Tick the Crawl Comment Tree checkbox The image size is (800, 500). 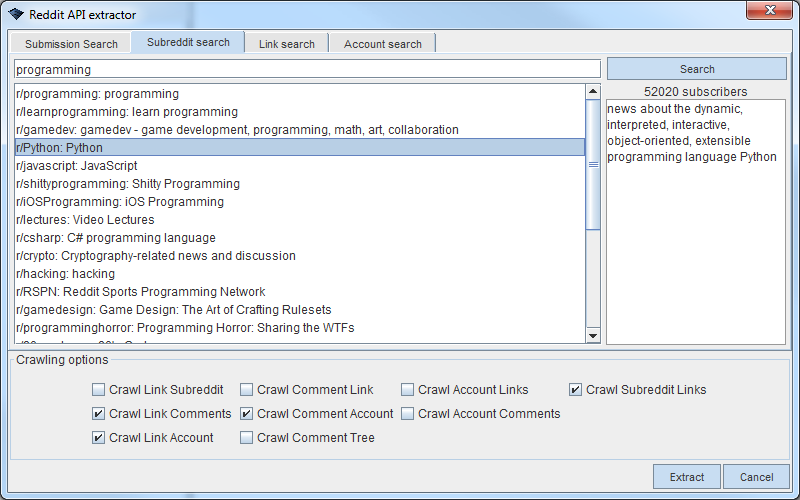246,438
